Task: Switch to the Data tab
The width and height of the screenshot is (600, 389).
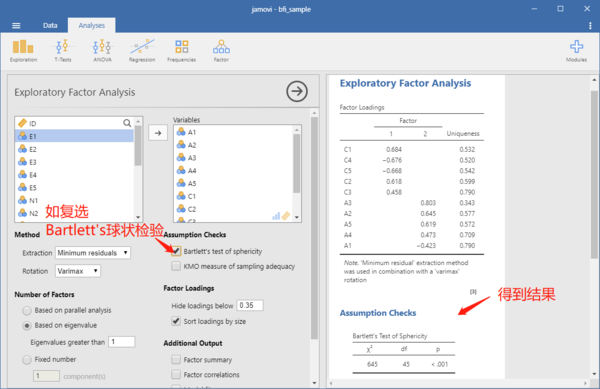Action: coord(50,25)
